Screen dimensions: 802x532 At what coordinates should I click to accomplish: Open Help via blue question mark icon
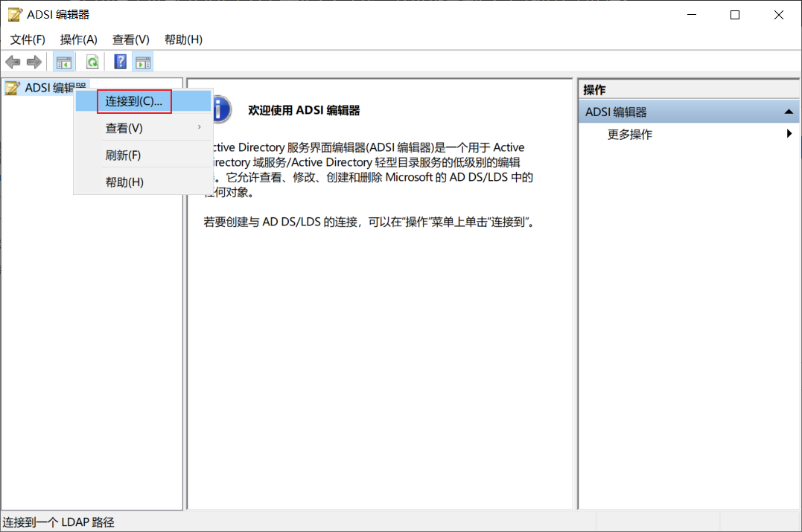click(x=120, y=62)
